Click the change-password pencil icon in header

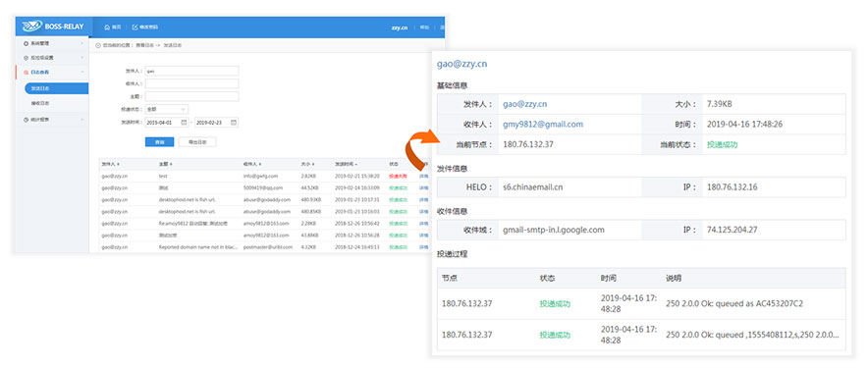[135, 26]
